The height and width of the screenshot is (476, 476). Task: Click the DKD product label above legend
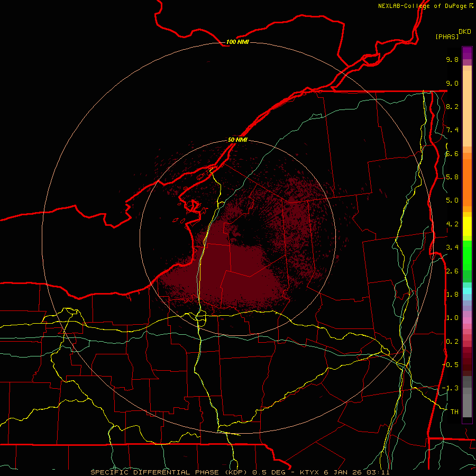pos(464,32)
